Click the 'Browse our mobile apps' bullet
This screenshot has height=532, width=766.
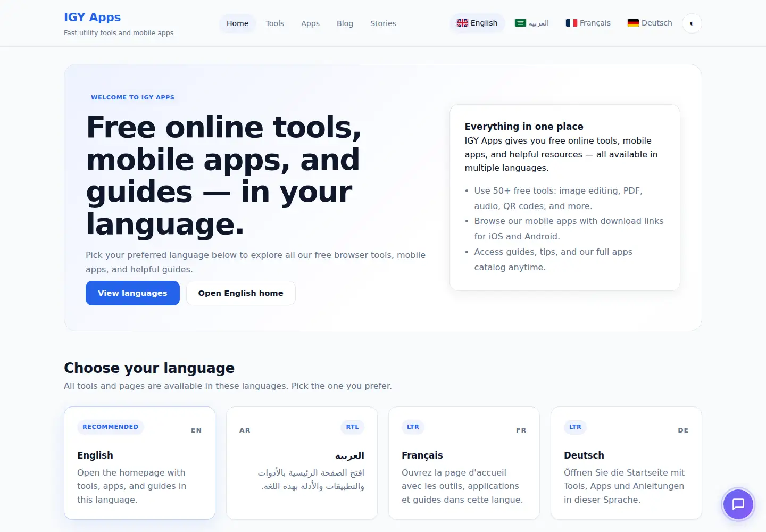pyautogui.click(x=569, y=229)
